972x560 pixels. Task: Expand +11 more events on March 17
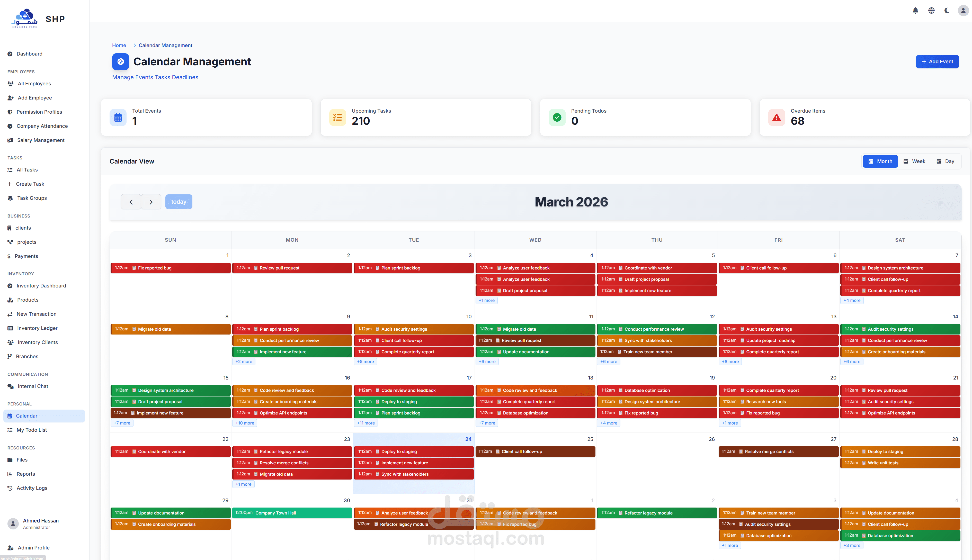365,423
